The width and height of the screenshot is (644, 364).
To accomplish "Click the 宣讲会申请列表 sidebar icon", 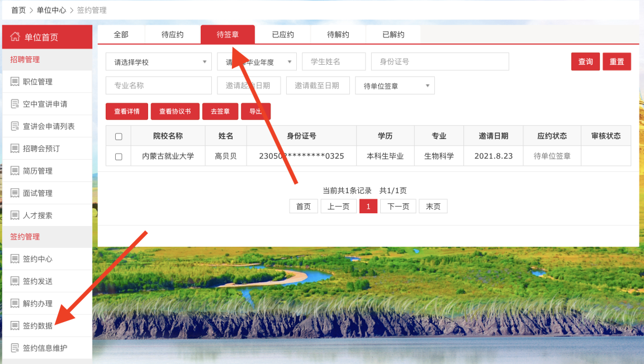I will [x=15, y=126].
